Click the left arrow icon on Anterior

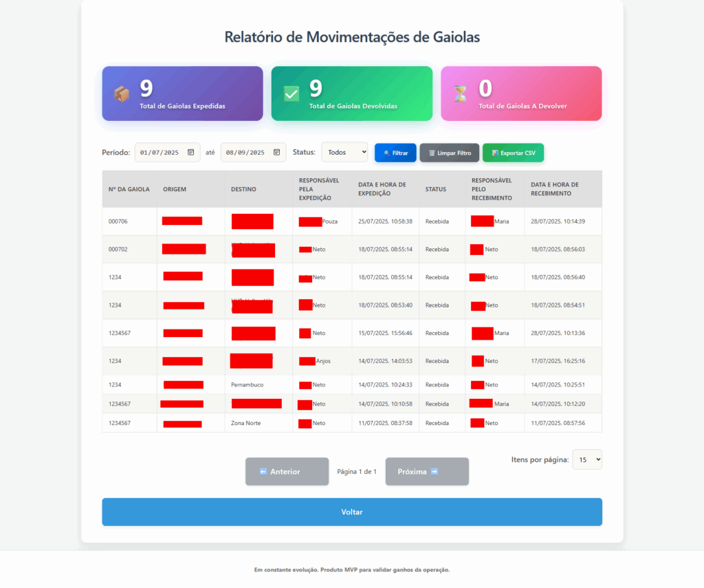coord(263,472)
